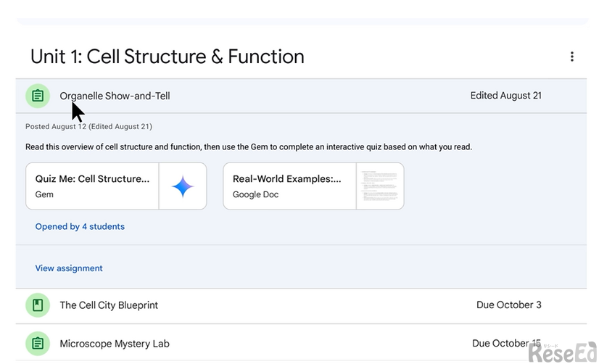The width and height of the screenshot is (599, 364).
Task: Click the Posted August 12 timestamp text
Action: [88, 126]
